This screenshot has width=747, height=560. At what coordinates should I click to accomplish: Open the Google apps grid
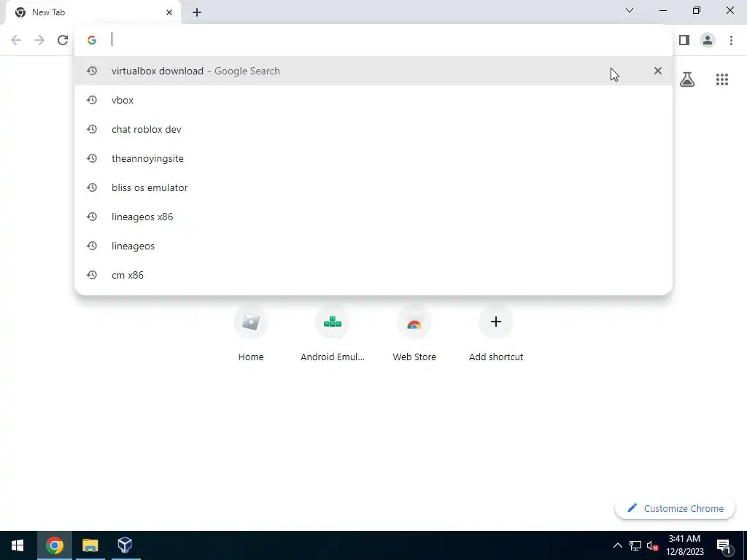(x=722, y=79)
